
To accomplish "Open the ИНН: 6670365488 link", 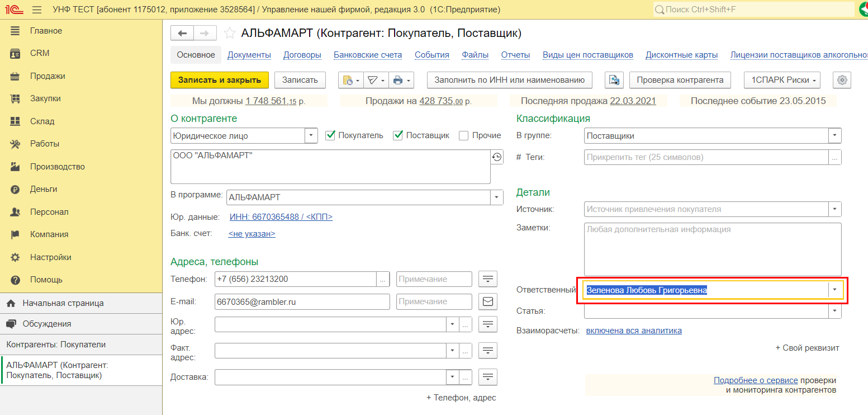I will point(281,217).
